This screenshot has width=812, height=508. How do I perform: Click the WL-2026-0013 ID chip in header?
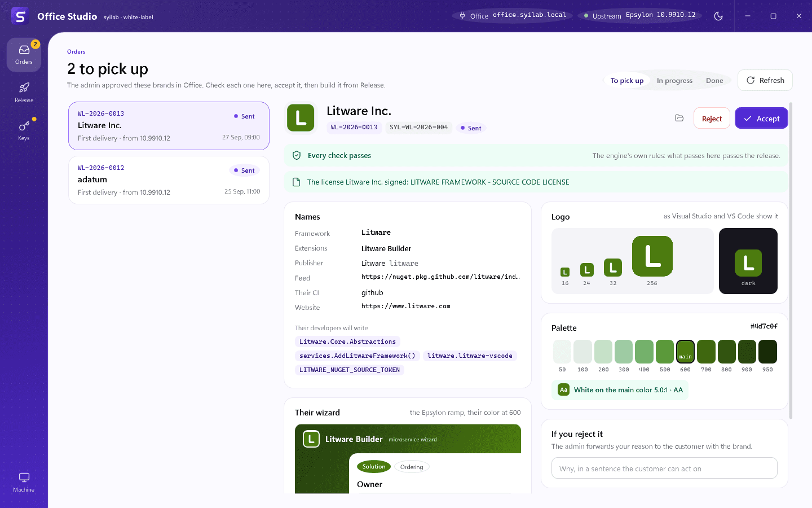pyautogui.click(x=354, y=128)
